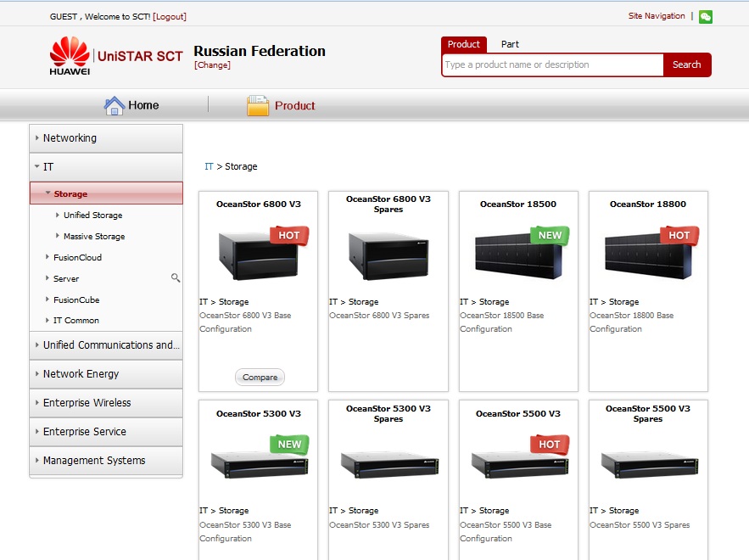This screenshot has height=560, width=749.
Task: Click the Product folder icon
Action: click(258, 105)
